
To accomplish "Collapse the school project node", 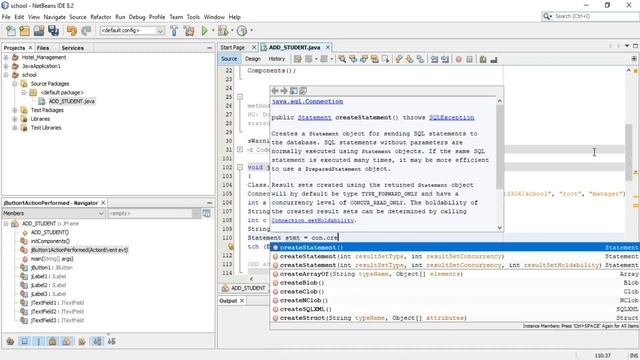I will [x=6, y=75].
